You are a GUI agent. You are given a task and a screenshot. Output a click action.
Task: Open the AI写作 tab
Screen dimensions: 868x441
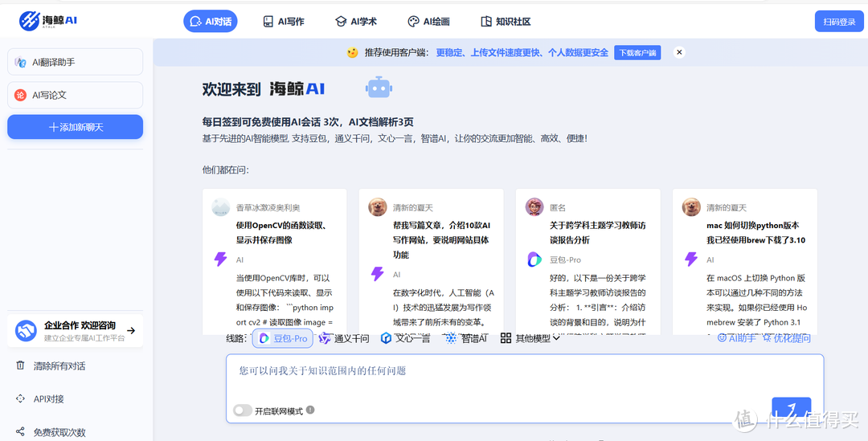[284, 22]
